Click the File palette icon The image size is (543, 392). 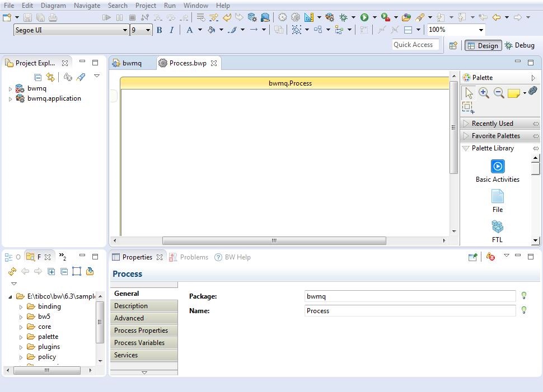click(497, 197)
